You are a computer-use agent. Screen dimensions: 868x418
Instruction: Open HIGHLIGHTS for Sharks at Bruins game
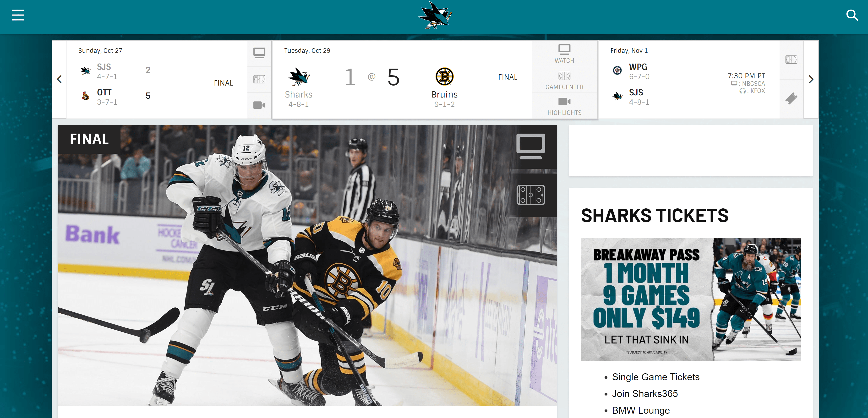click(x=564, y=106)
